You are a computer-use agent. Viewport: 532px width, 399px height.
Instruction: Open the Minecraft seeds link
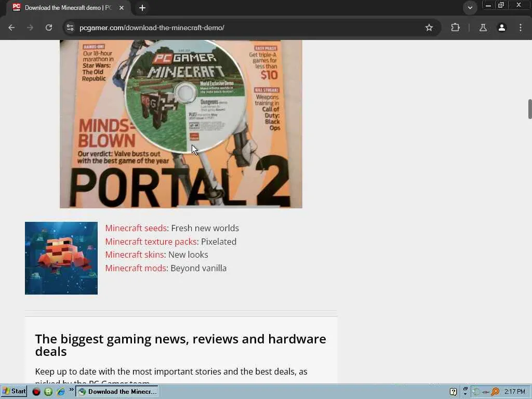coord(136,228)
